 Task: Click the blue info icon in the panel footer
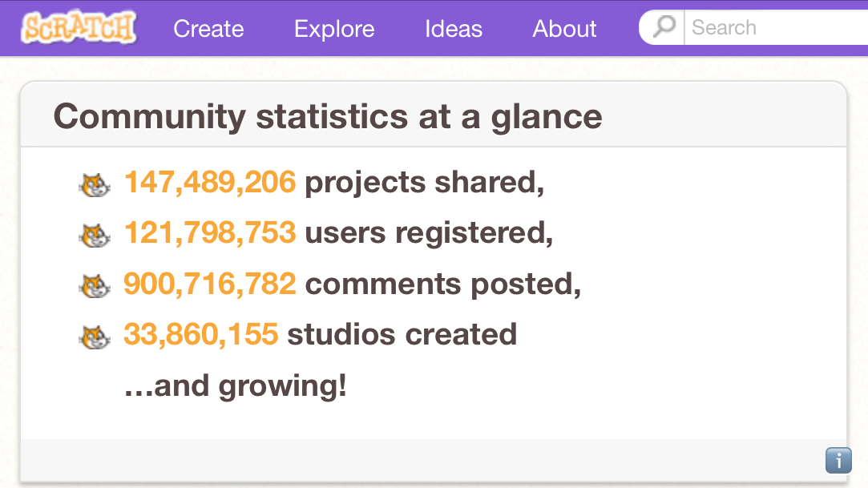pyautogui.click(x=838, y=461)
